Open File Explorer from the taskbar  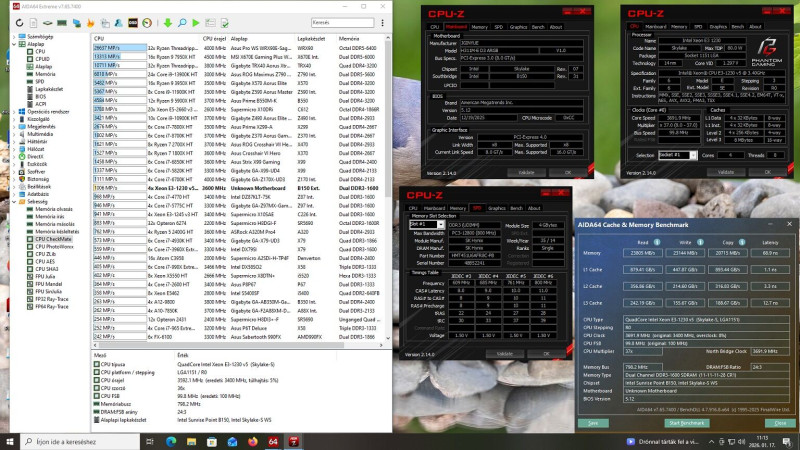[x=191, y=441]
